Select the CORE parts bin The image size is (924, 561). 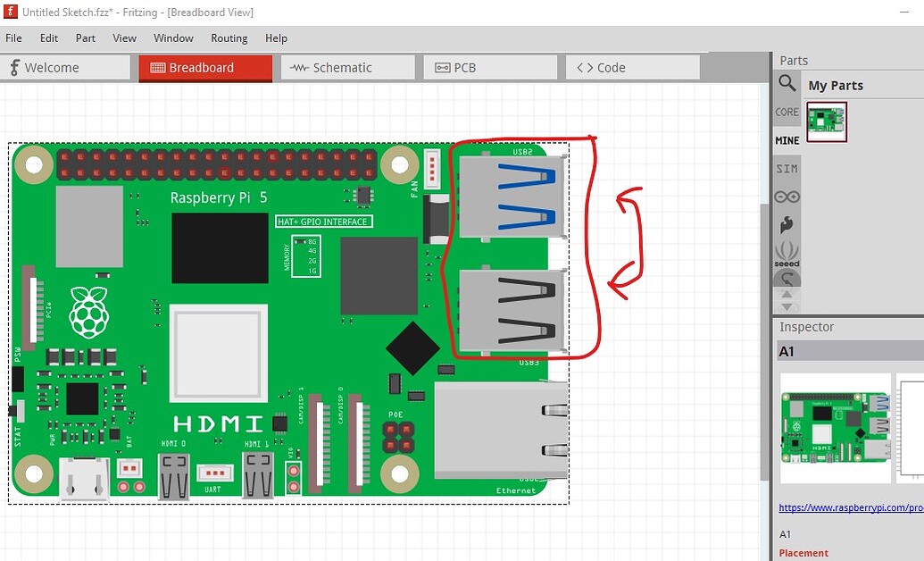pos(787,112)
